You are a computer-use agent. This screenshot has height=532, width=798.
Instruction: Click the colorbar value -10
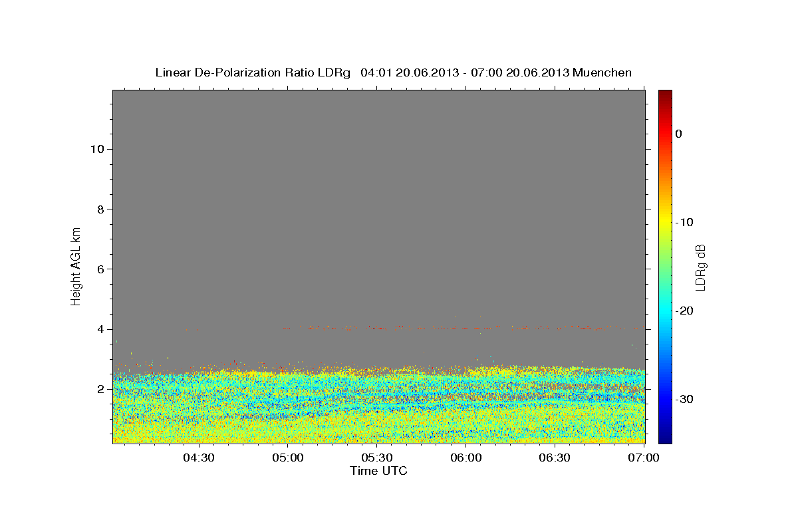[x=685, y=222]
